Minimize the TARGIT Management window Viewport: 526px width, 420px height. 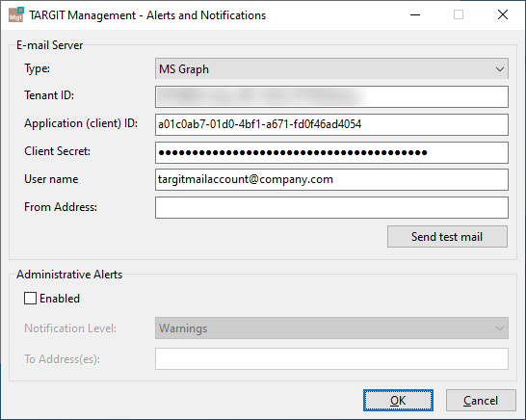click(x=415, y=14)
